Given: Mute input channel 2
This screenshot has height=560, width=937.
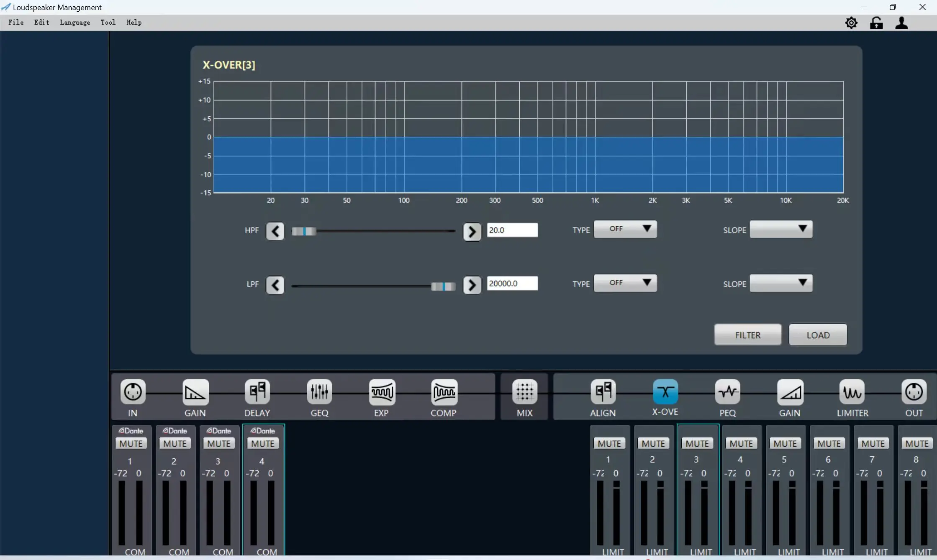Looking at the screenshot, I should pyautogui.click(x=175, y=444).
